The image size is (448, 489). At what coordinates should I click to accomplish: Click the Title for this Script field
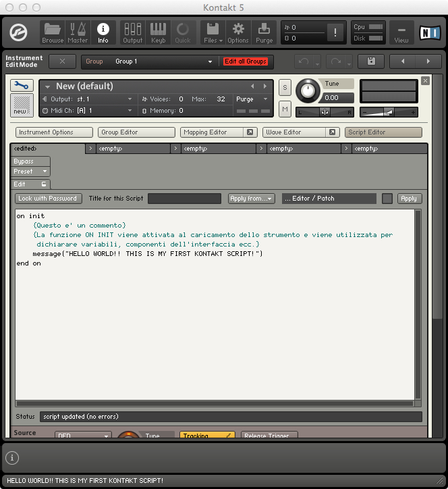coord(184,199)
